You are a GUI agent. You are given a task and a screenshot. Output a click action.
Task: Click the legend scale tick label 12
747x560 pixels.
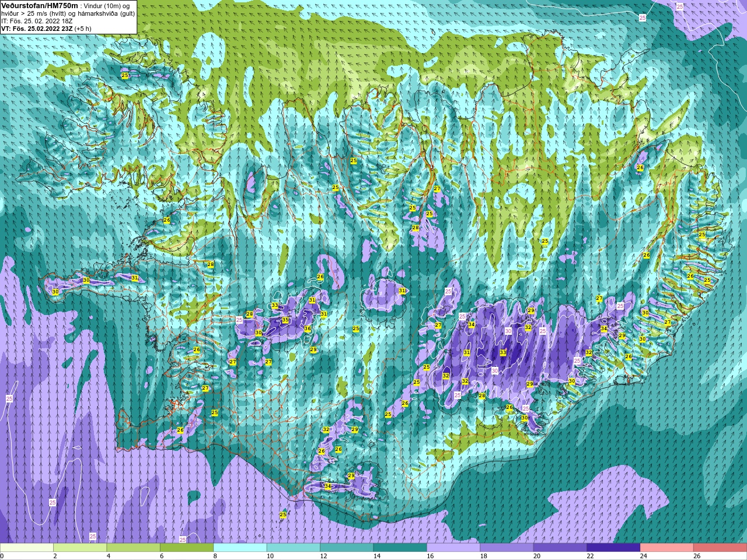pyautogui.click(x=323, y=556)
